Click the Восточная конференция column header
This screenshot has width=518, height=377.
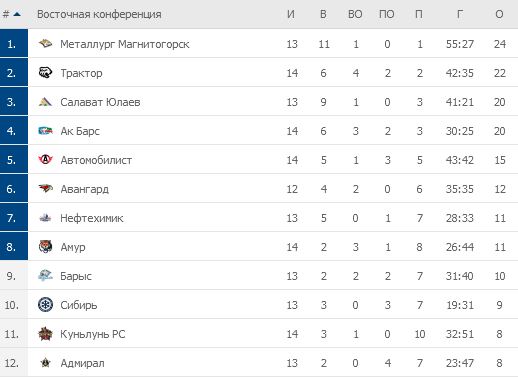click(x=99, y=14)
